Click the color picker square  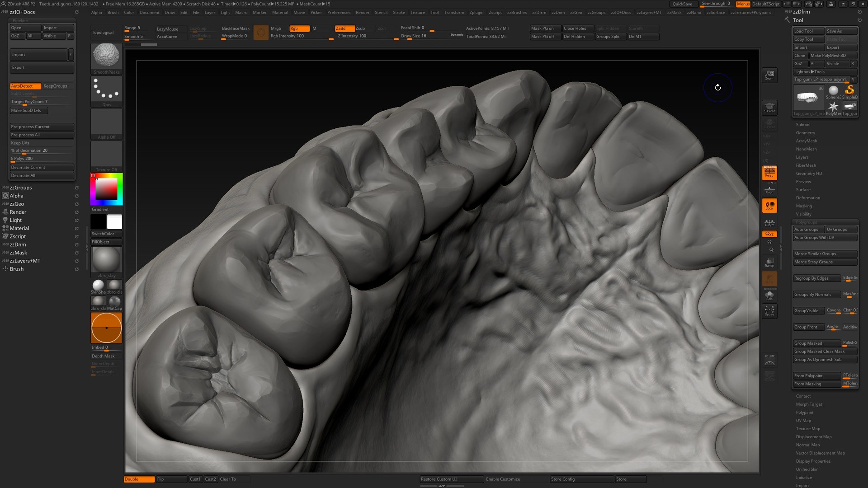[x=106, y=189]
